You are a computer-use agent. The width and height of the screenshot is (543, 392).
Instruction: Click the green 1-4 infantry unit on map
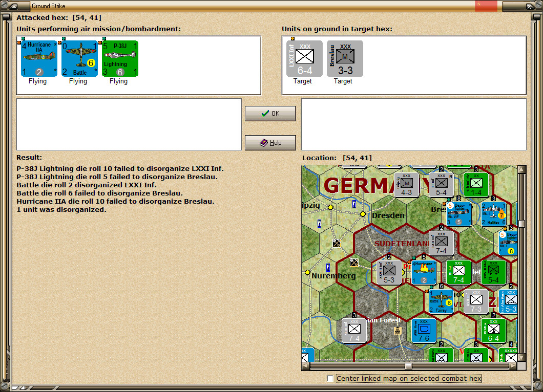pos(476,185)
